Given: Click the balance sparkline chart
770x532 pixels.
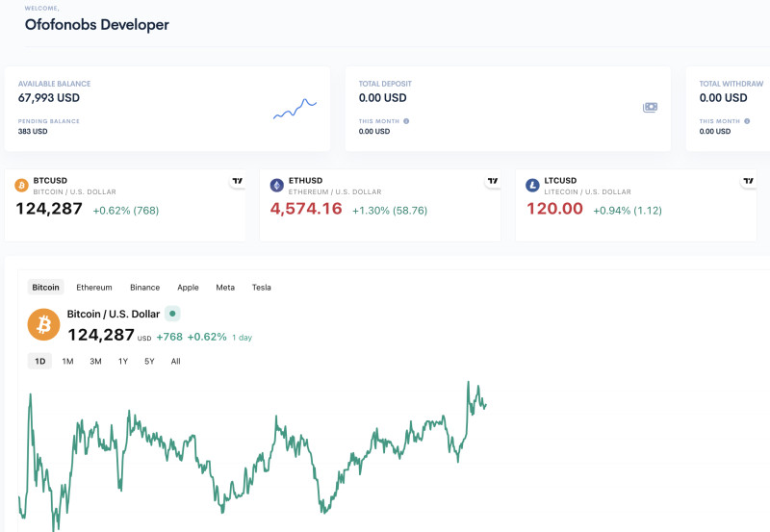Looking at the screenshot, I should click(295, 109).
